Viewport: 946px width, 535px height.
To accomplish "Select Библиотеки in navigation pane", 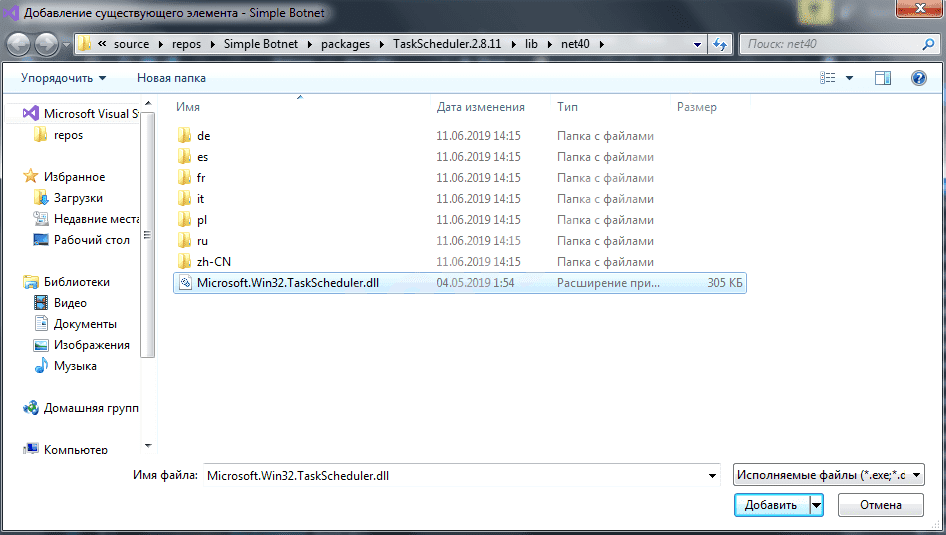I will (x=77, y=282).
